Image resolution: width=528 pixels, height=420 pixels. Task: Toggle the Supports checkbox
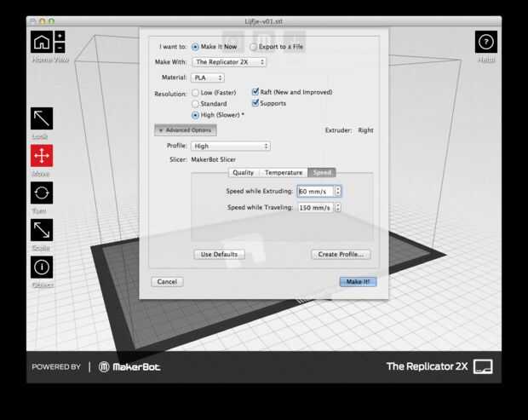(x=255, y=103)
